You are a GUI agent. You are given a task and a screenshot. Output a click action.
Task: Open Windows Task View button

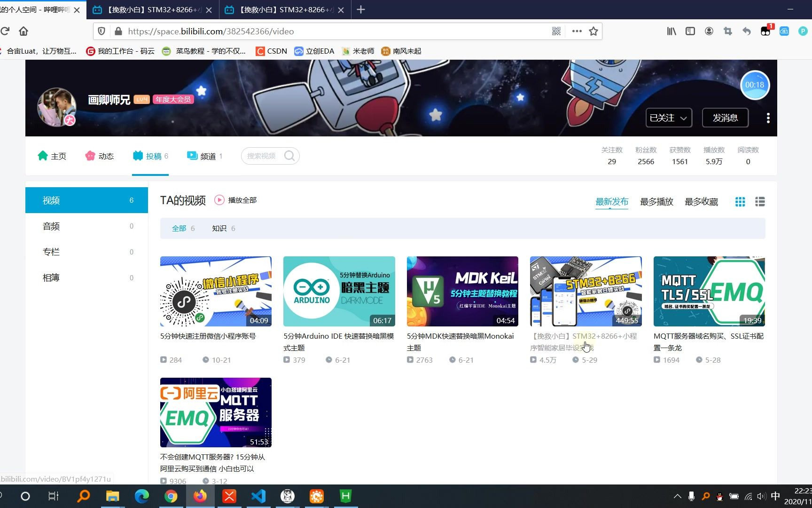coord(54,496)
